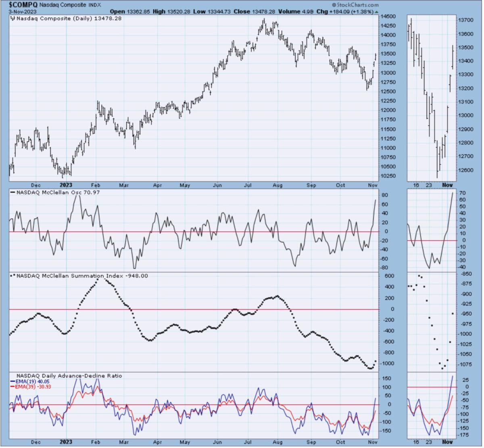Click the 70 zoomed oscillator axis label

(x=463, y=193)
